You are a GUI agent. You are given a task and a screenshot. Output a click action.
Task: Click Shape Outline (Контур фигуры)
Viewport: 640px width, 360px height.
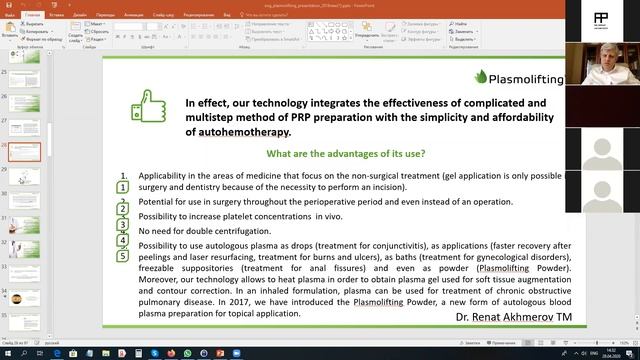pos(420,31)
